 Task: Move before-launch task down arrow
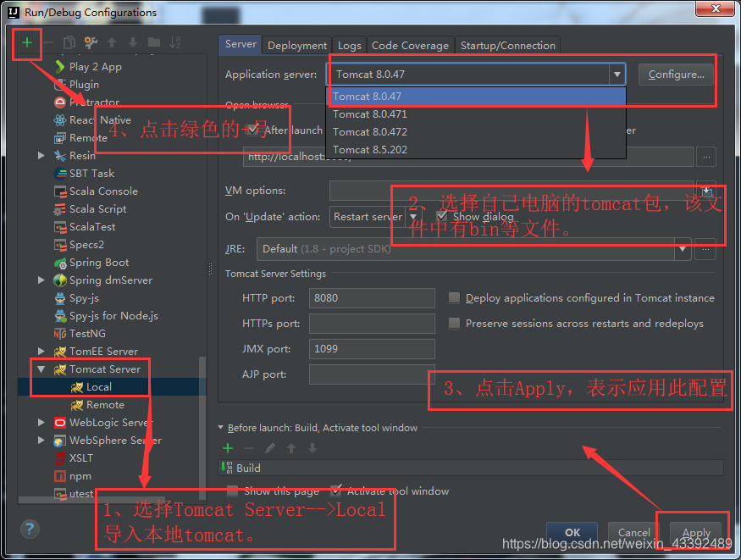[x=312, y=448]
